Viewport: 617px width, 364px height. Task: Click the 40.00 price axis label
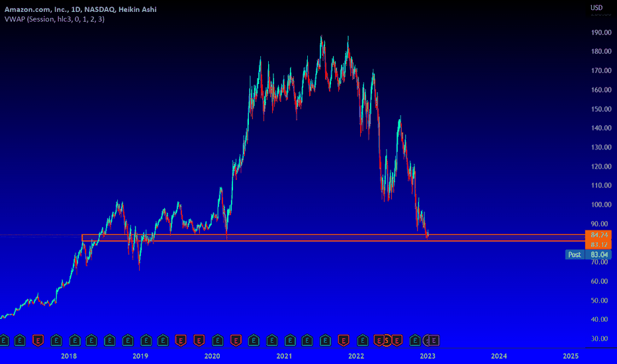[x=599, y=320]
